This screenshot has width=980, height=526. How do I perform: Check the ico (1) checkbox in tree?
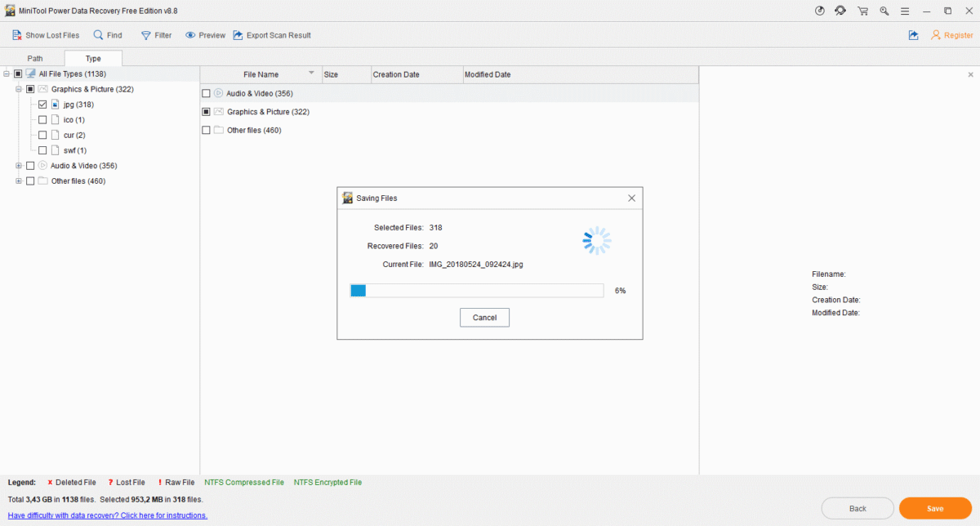(42, 120)
